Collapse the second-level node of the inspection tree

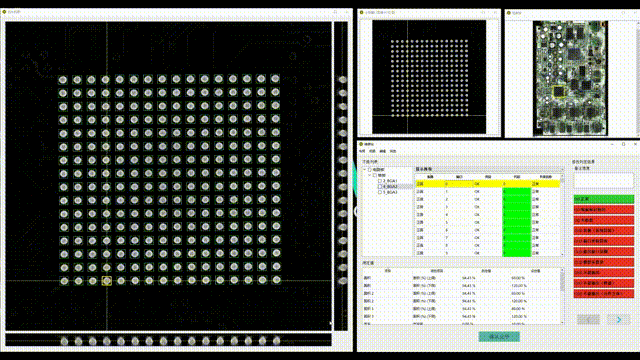coord(370,175)
